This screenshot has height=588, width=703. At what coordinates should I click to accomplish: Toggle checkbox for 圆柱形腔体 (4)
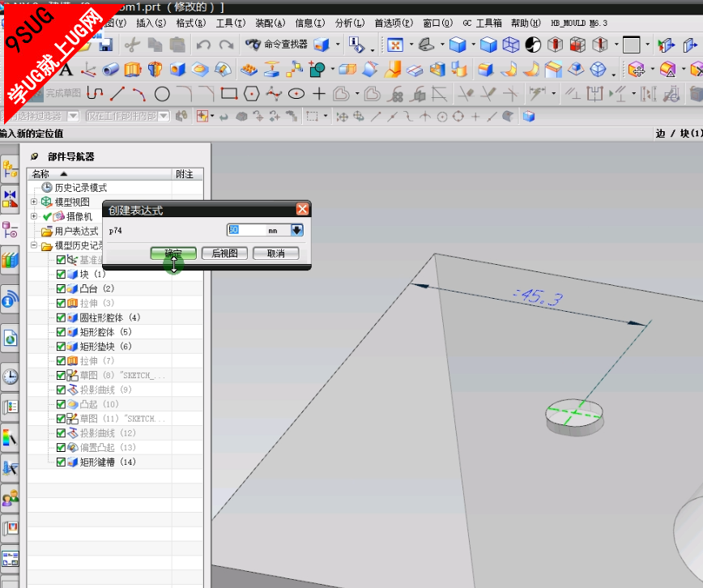click(x=61, y=317)
